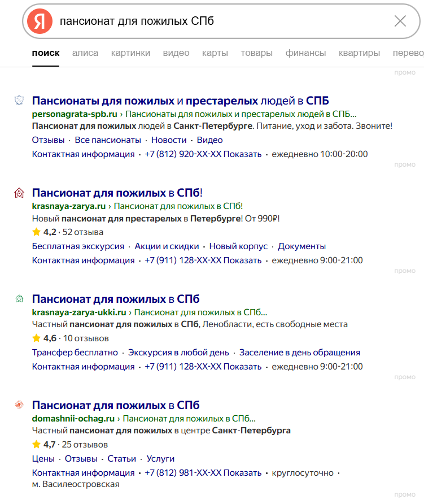This screenshot has width=424, height=504.
Task: Click the star rating 4,7 icon
Action: click(x=36, y=445)
